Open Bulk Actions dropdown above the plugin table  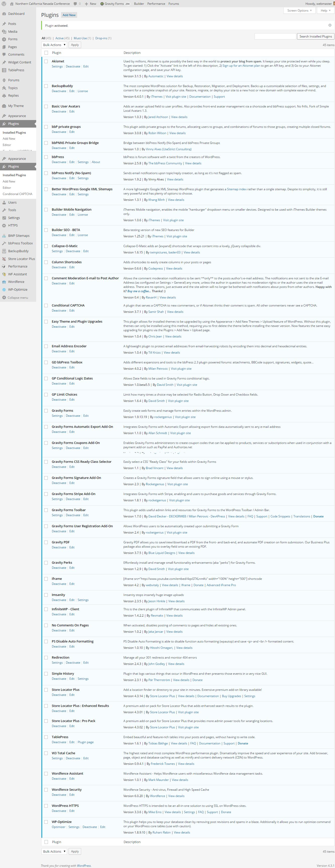coord(54,45)
